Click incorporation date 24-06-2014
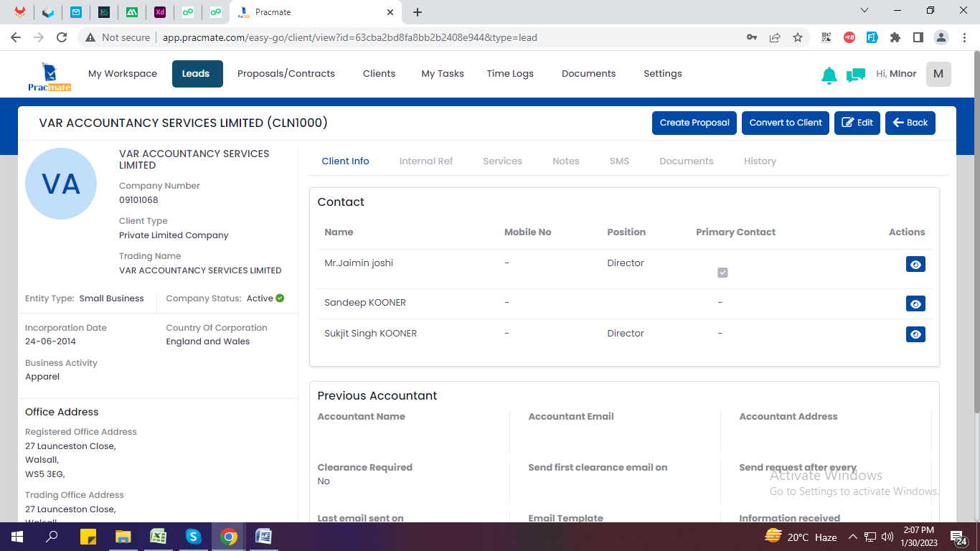The width and height of the screenshot is (980, 551). [50, 342]
